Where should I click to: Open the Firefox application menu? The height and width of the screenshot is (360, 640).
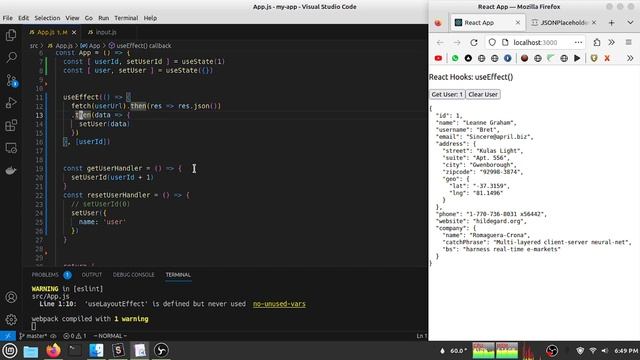pos(629,42)
